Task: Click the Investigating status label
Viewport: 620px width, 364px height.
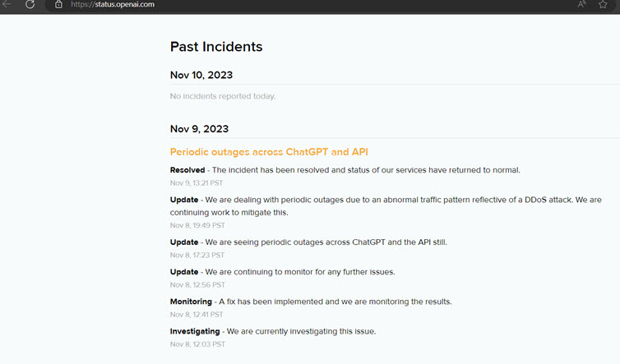Action: 195,331
